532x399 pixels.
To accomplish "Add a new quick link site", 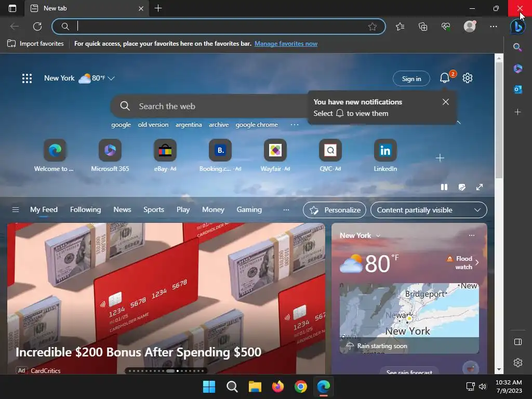I will 440,158.
